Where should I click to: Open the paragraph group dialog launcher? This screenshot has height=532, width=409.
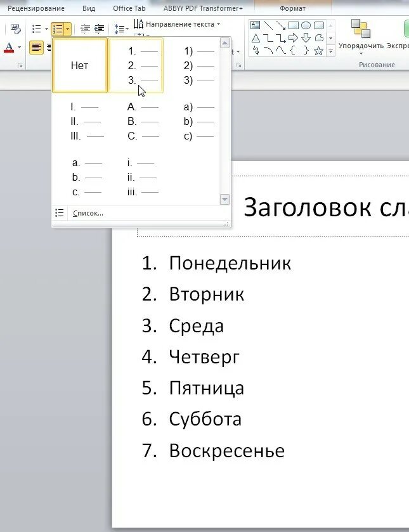point(238,65)
